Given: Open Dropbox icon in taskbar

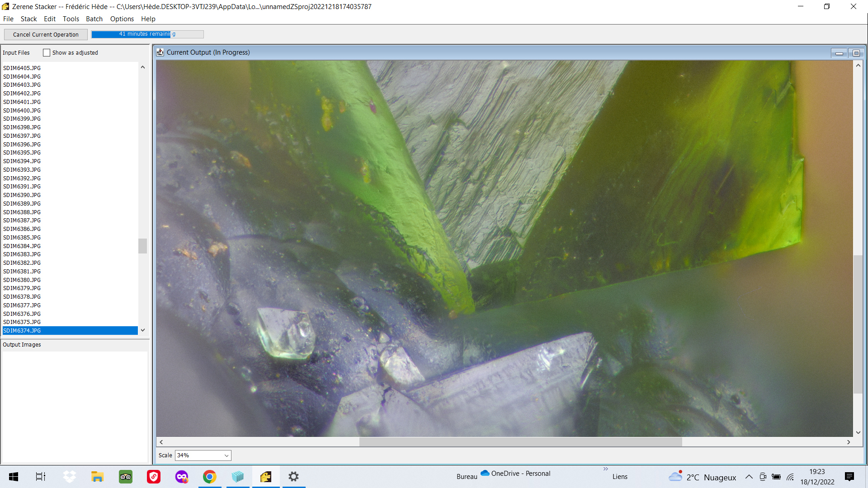Looking at the screenshot, I should tap(69, 477).
